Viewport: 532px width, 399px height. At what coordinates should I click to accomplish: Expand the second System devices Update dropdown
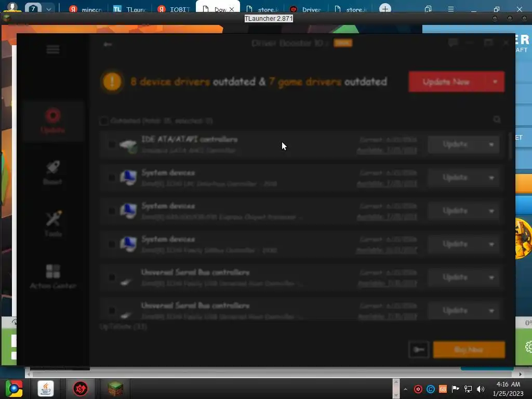coord(491,211)
